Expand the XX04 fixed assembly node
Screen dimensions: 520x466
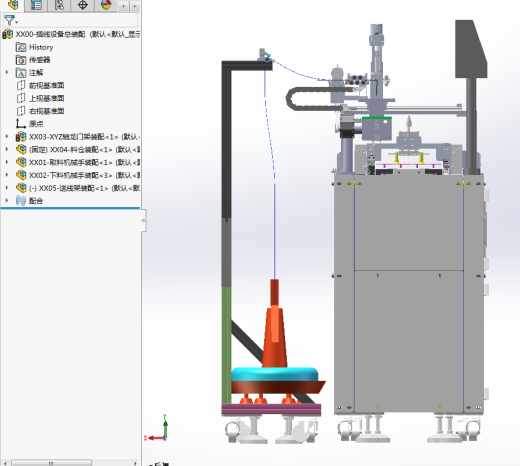coord(7,149)
